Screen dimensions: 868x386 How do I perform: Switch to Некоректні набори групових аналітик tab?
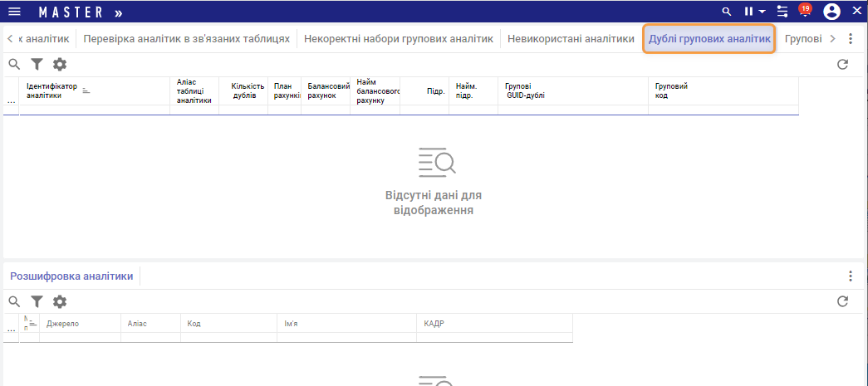pyautogui.click(x=399, y=39)
